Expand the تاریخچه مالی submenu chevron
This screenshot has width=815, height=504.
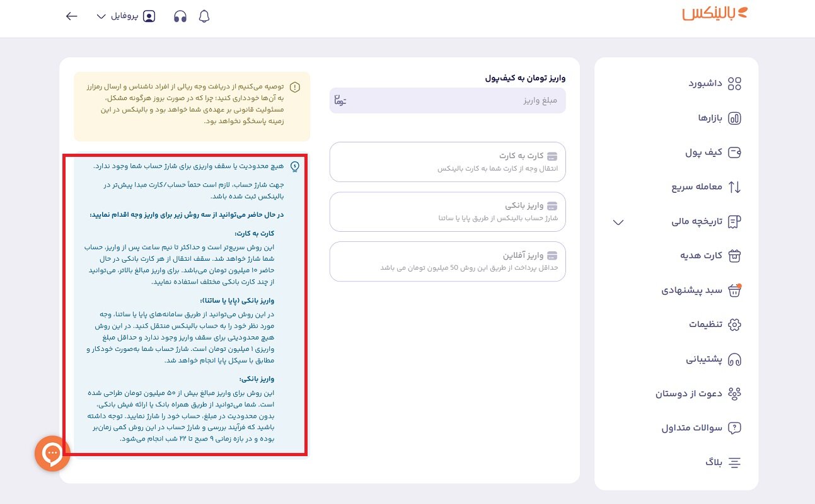[x=618, y=222]
